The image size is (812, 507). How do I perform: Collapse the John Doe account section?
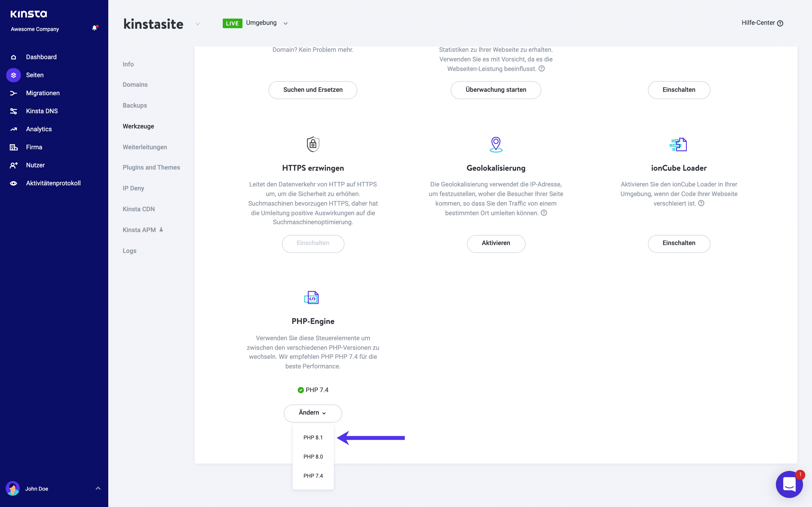pyautogui.click(x=98, y=489)
